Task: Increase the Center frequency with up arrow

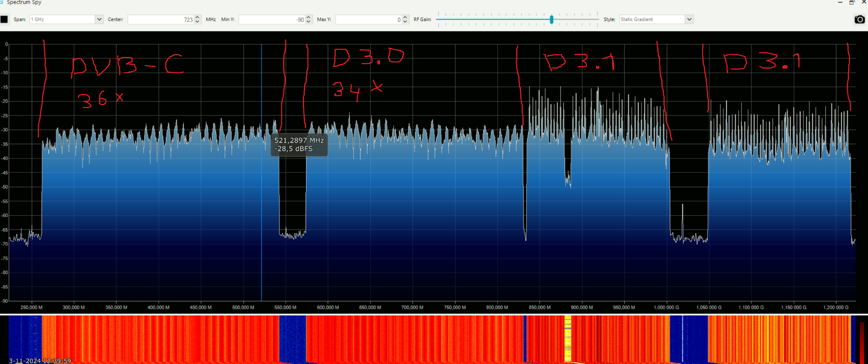Action: click(x=197, y=17)
